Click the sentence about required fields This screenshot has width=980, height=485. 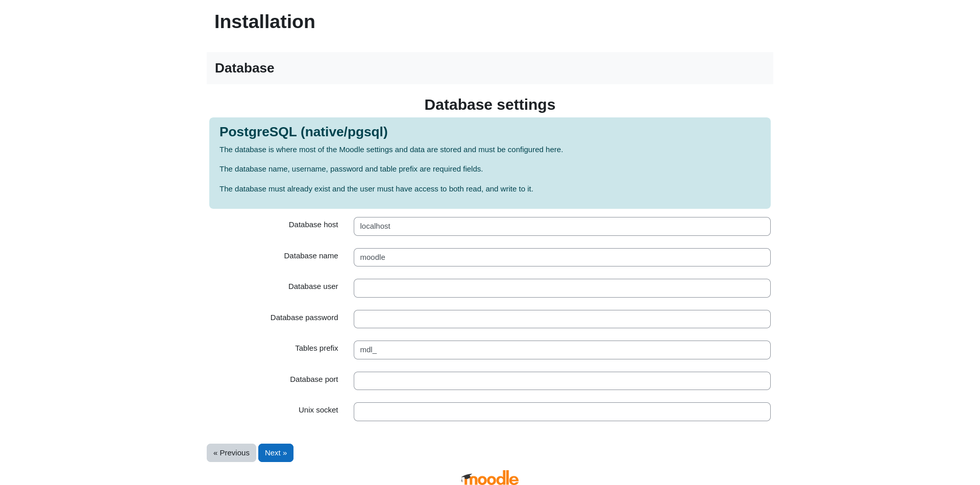tap(351, 169)
